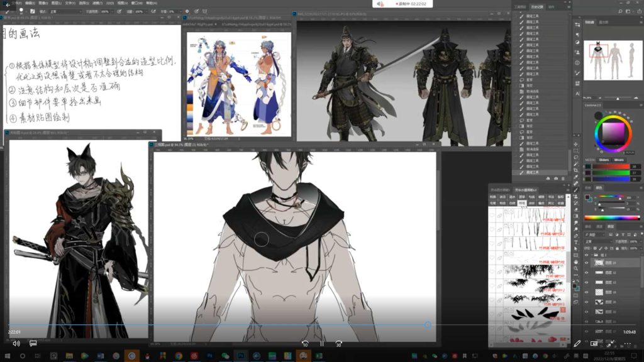Open the brush mode dropdown in options bar
The height and width of the screenshot is (362, 644).
65,11
